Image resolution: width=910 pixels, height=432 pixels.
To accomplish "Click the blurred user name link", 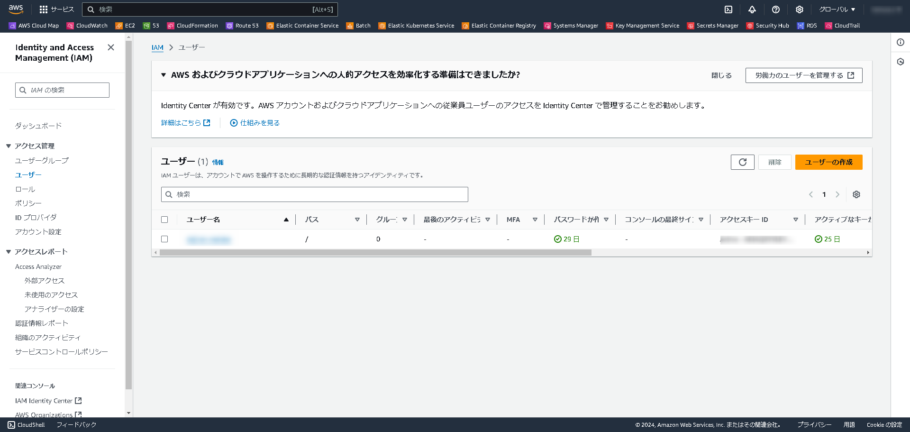I will click(x=208, y=239).
